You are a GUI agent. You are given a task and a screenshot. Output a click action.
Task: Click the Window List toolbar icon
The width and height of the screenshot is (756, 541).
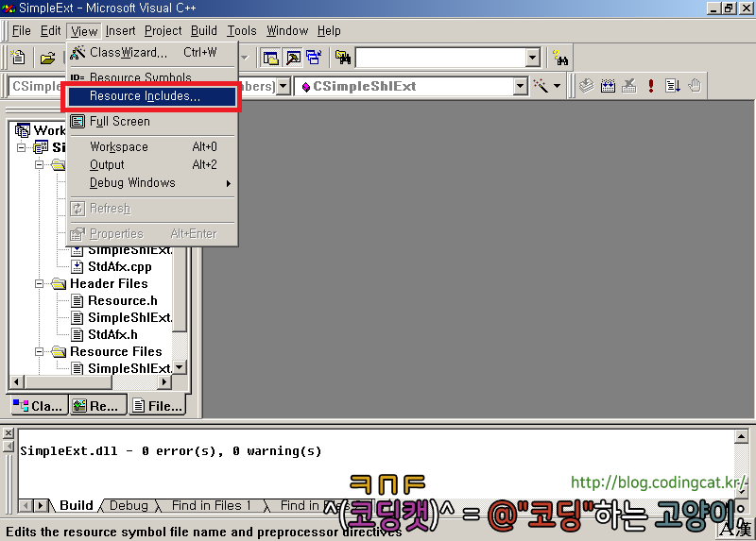[x=314, y=59]
